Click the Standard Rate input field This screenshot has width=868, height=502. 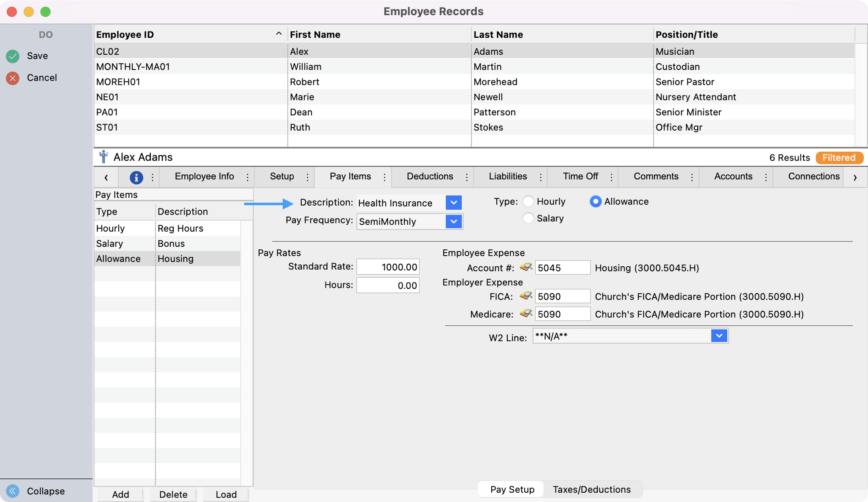coord(388,267)
